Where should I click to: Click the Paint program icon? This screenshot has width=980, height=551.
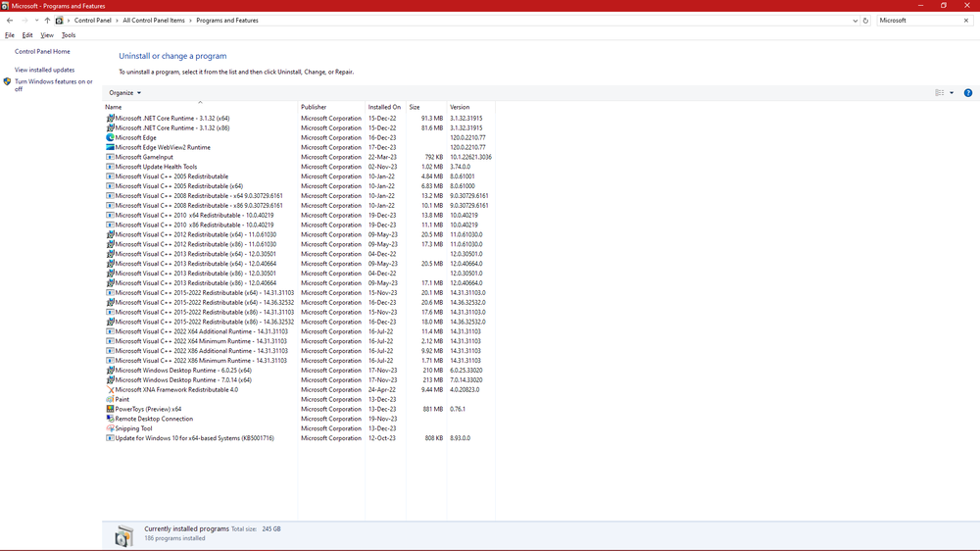[x=110, y=400]
